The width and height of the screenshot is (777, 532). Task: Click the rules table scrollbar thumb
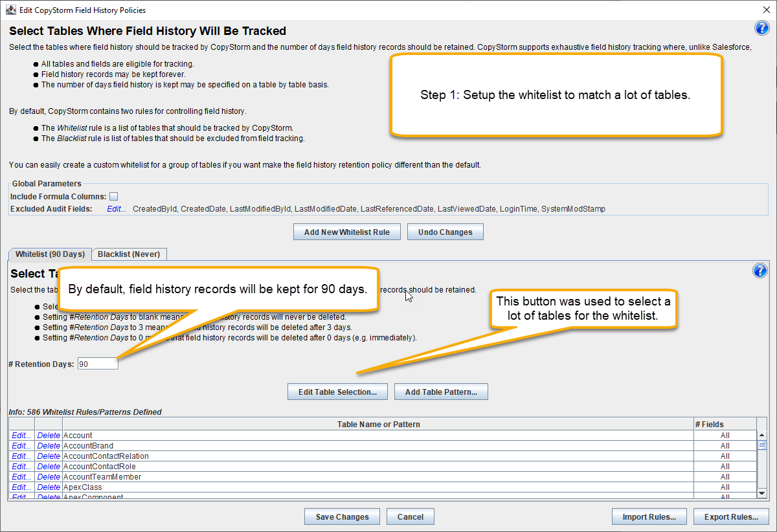pos(762,445)
